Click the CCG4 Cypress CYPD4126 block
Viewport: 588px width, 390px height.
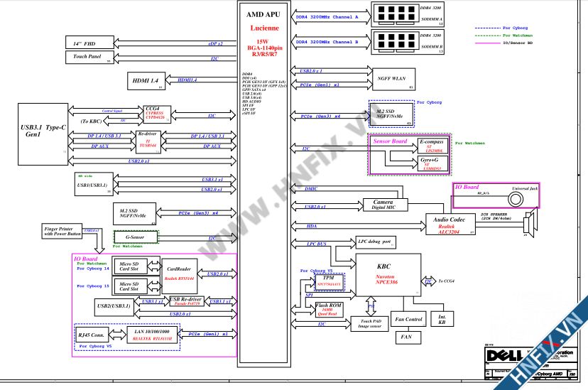(x=157, y=114)
